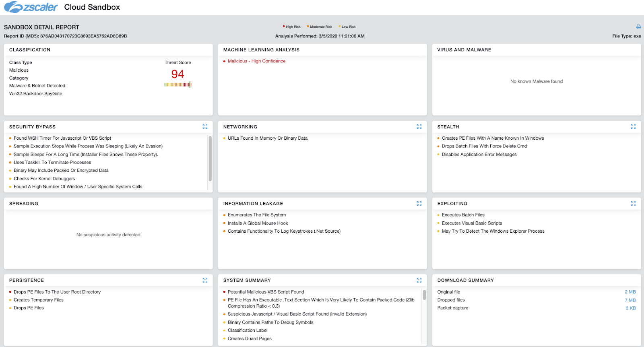Click "Enumerates The File System" entry
The image size is (644, 347).
tap(257, 215)
